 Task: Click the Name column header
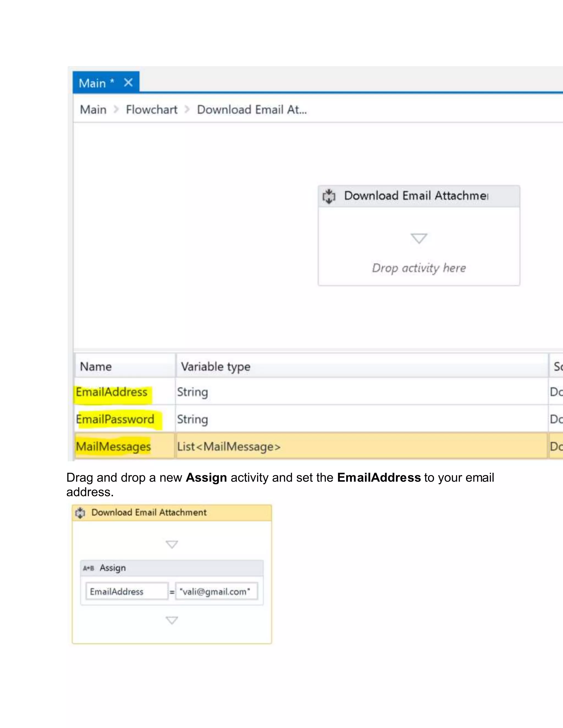click(96, 367)
